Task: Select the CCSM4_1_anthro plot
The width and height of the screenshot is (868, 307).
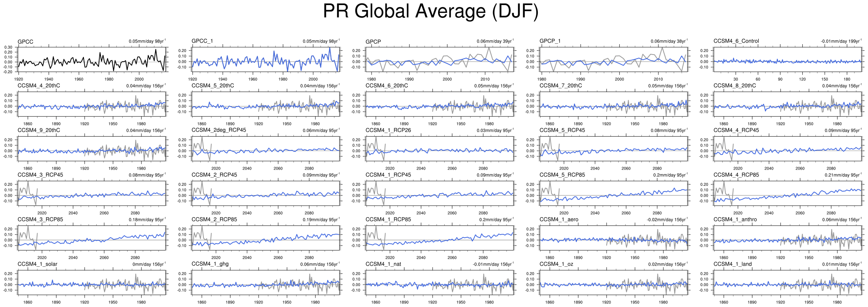Action: click(x=788, y=238)
